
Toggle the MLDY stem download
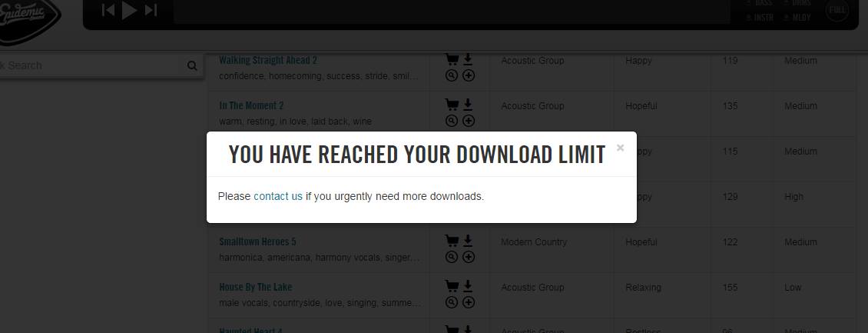pos(797,17)
